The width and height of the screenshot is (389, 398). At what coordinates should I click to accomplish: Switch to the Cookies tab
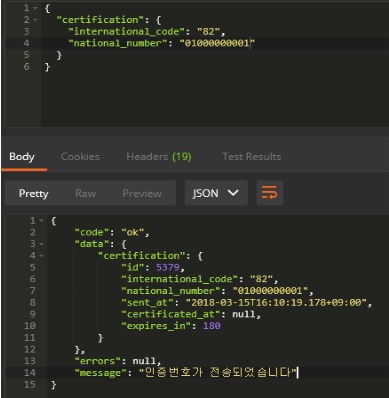(x=80, y=157)
